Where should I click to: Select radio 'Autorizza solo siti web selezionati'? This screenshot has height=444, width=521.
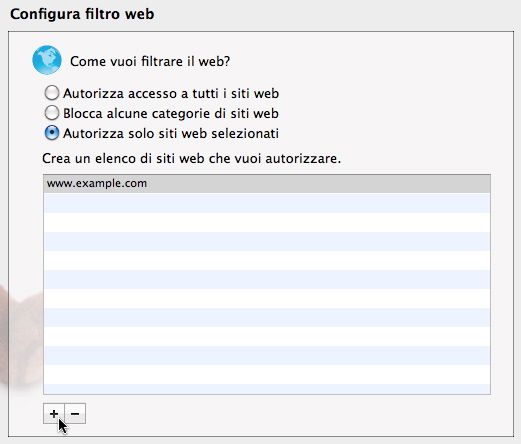pyautogui.click(x=52, y=133)
